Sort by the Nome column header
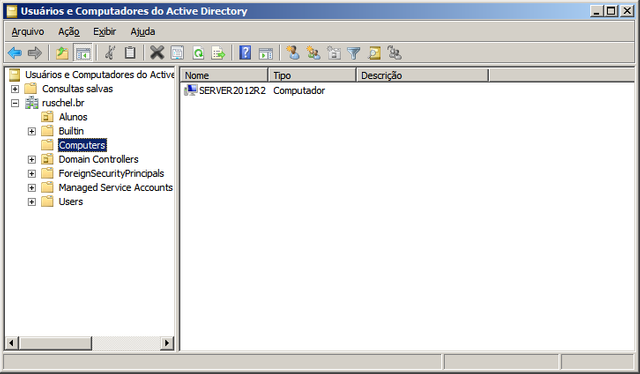 (x=224, y=76)
